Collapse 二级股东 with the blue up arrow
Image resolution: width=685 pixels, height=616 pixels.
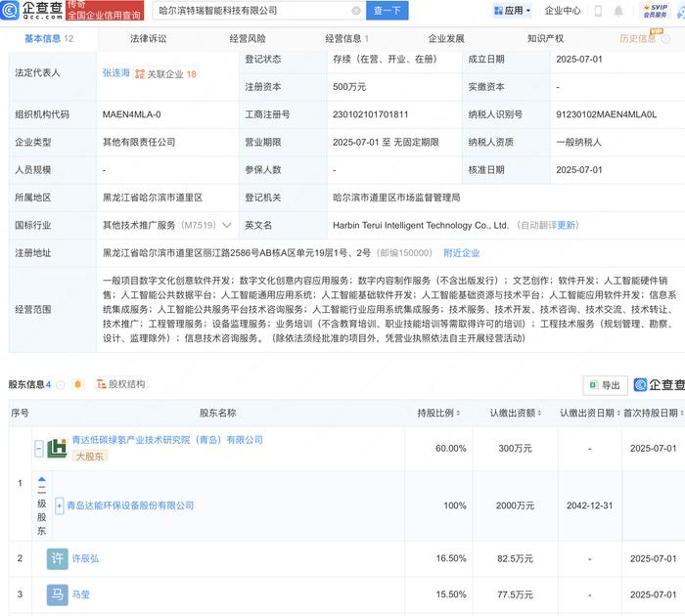coord(41,479)
